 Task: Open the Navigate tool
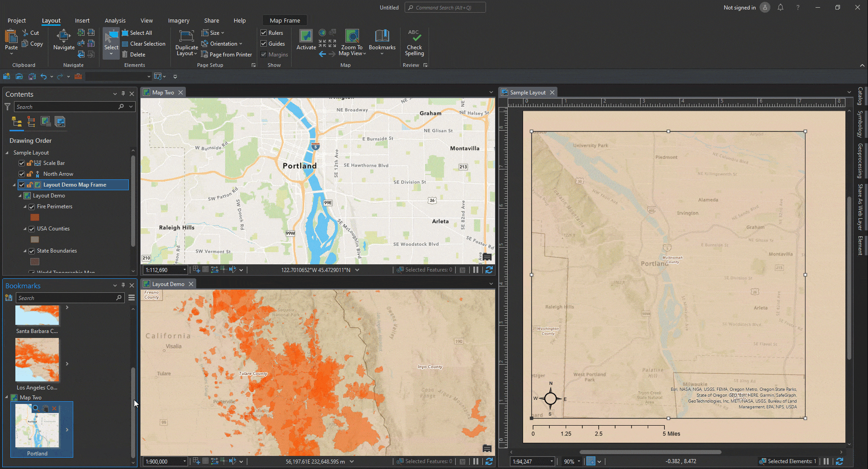tap(64, 40)
